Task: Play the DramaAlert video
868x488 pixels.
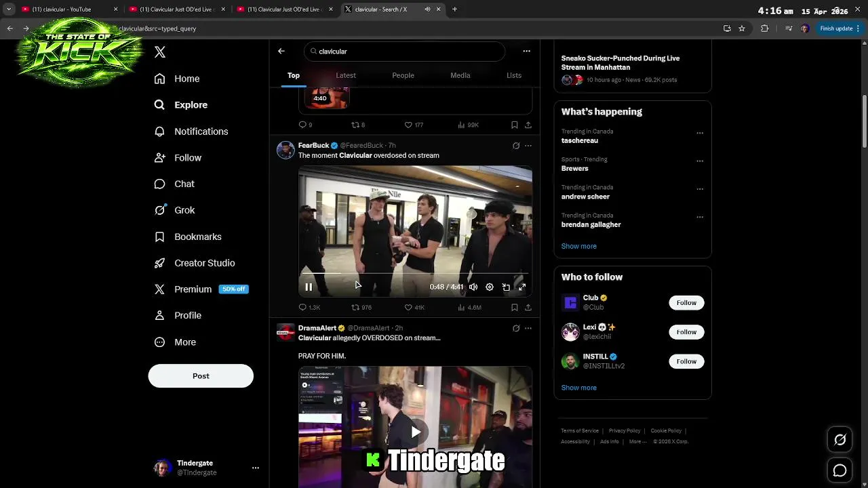Action: click(416, 432)
